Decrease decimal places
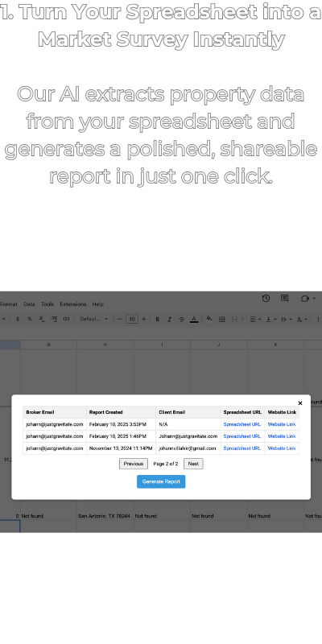 [x=42, y=319]
